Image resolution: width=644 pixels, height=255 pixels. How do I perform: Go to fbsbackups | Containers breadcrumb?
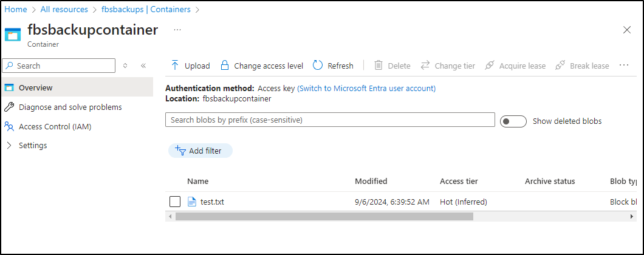[x=146, y=10]
